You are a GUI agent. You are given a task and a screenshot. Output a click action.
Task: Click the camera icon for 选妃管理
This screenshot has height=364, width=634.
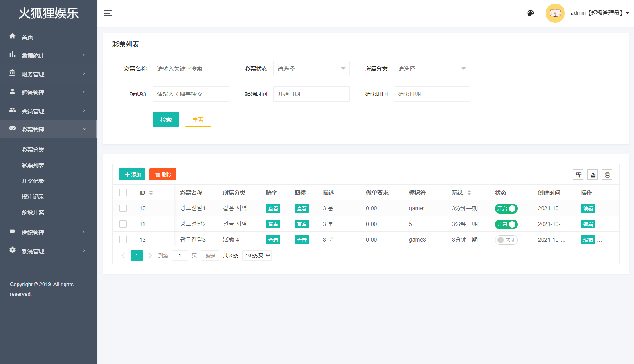[x=12, y=232]
